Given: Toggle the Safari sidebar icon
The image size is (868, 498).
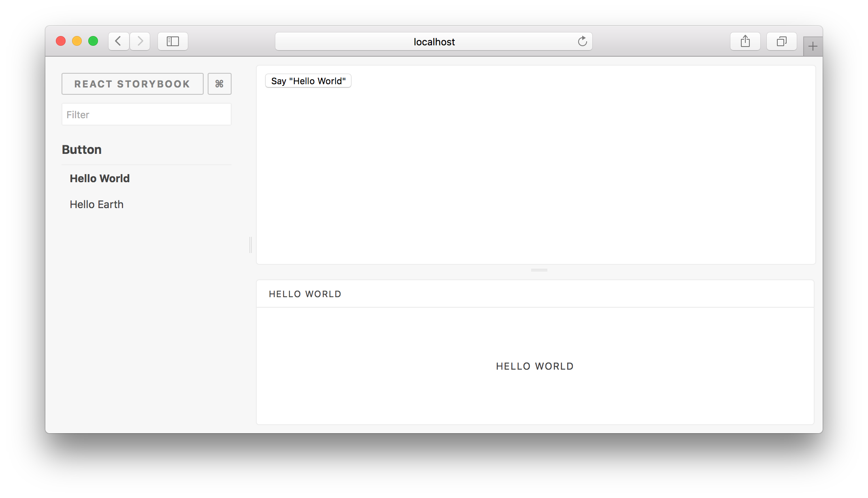Looking at the screenshot, I should (173, 41).
